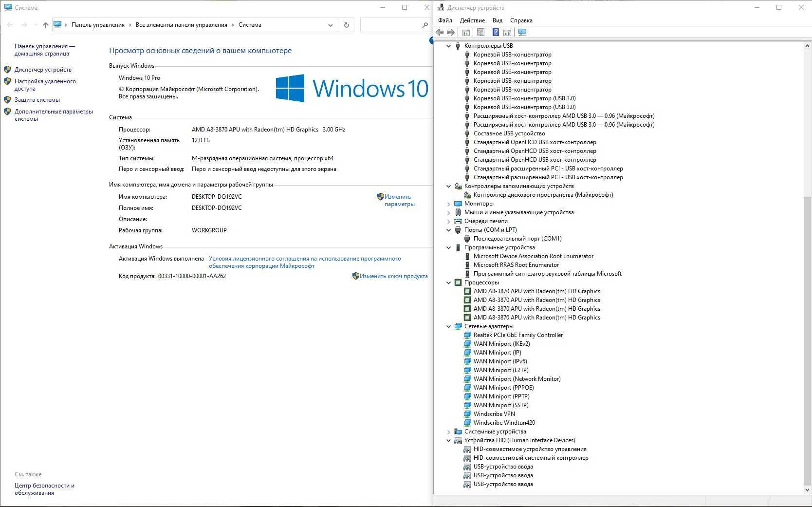The width and height of the screenshot is (812, 507).
Task: Open Центр безопасности и обслуживания link
Action: [x=44, y=489]
